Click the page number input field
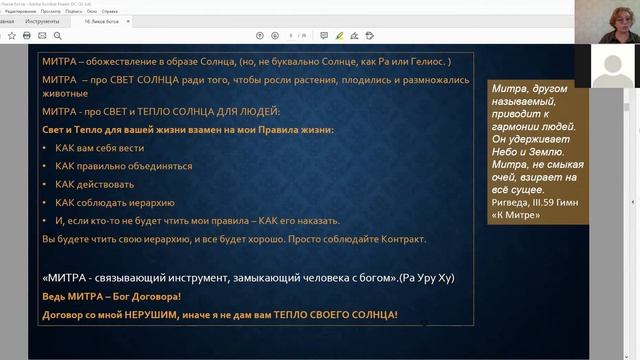Image resolution: width=640 pixels, height=360 pixels. click(291, 36)
